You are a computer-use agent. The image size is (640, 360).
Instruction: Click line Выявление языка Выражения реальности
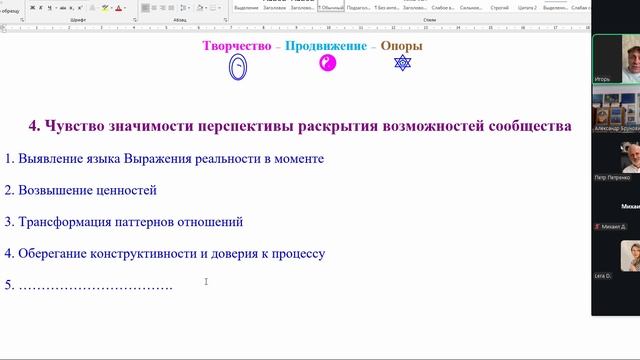(164, 158)
